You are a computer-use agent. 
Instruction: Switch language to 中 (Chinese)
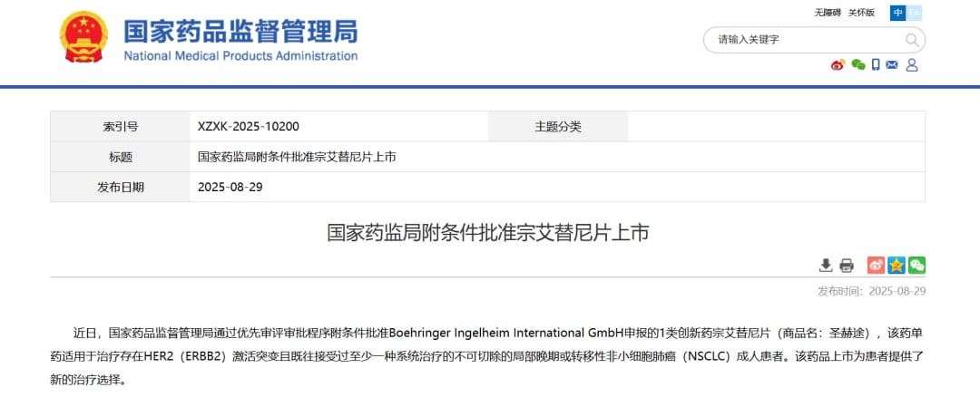pyautogui.click(x=898, y=13)
